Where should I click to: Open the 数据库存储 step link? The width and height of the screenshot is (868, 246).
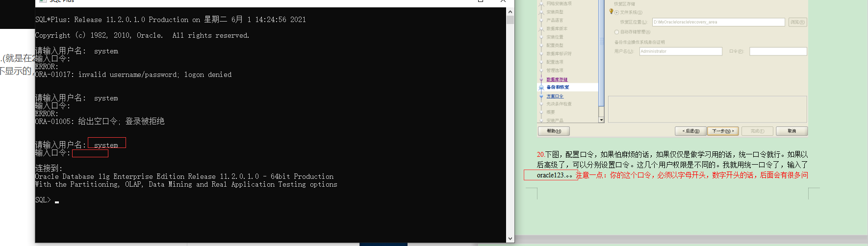click(x=557, y=79)
